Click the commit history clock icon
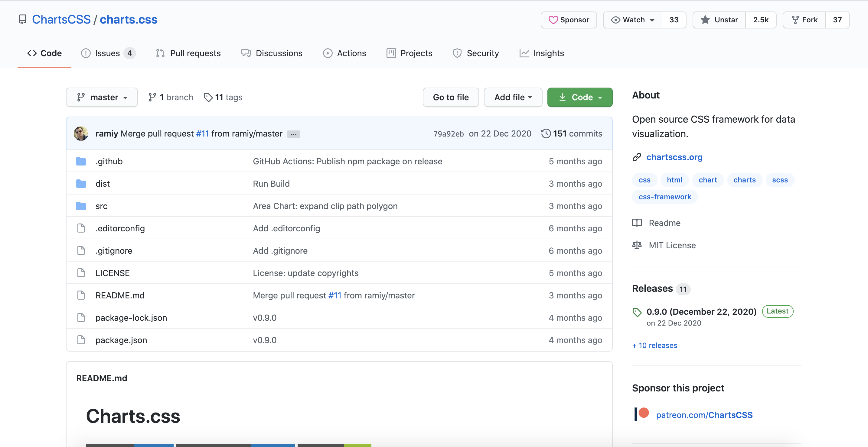This screenshot has height=447, width=868. pos(546,133)
